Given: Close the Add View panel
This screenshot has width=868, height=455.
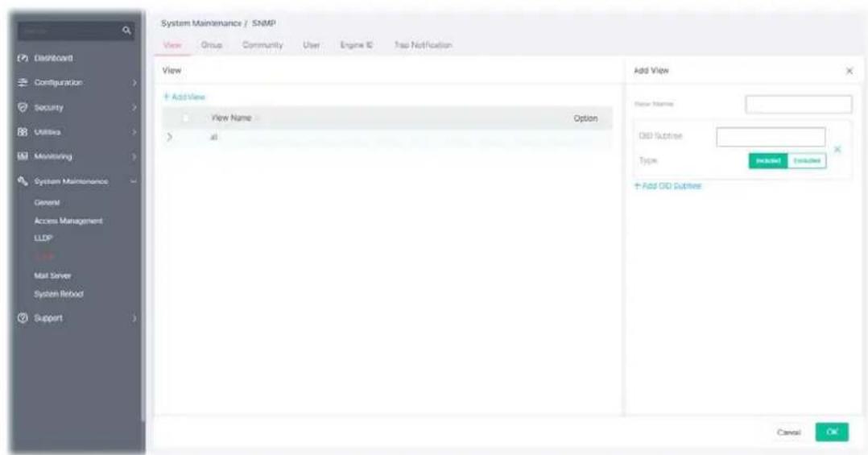Looking at the screenshot, I should pos(849,71).
